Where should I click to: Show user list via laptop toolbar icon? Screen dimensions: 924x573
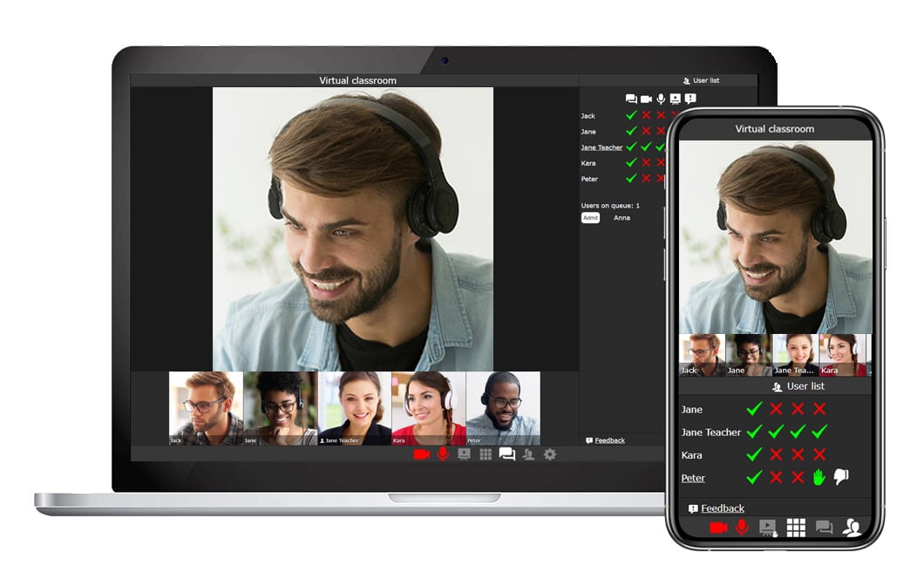point(528,454)
